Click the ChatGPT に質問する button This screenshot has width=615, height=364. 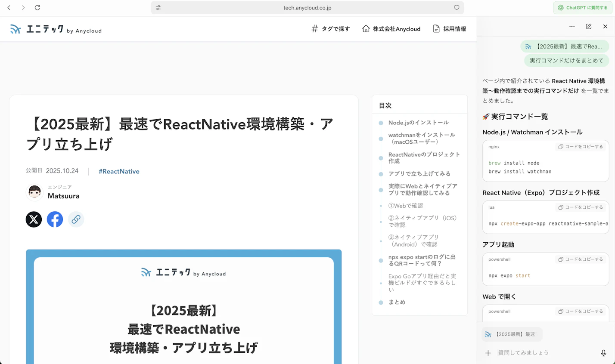coord(583,7)
